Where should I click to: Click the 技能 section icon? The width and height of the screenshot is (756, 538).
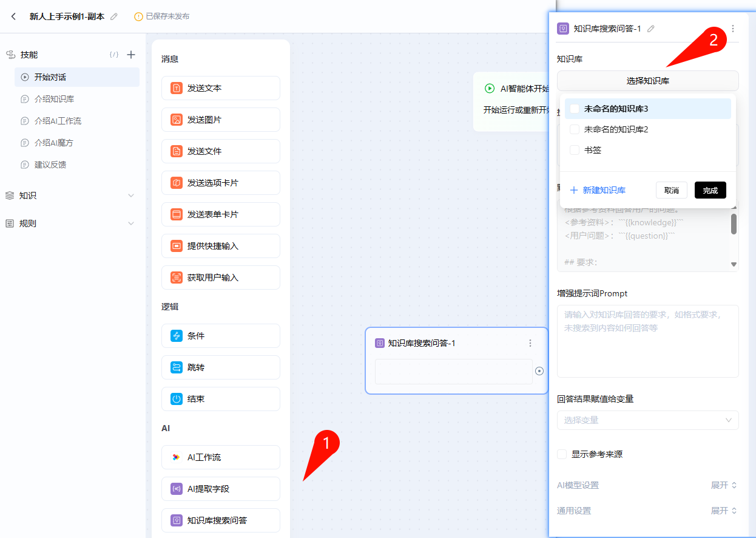(x=10, y=55)
